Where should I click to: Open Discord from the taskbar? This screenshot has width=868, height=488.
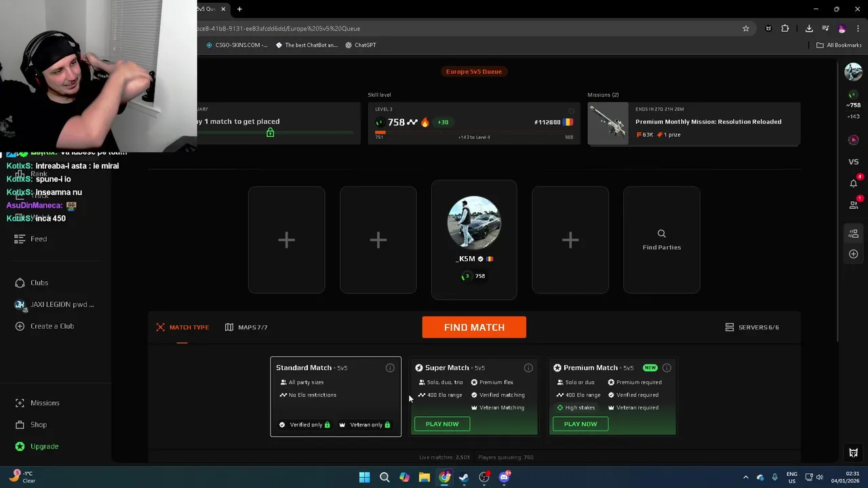[x=504, y=477]
